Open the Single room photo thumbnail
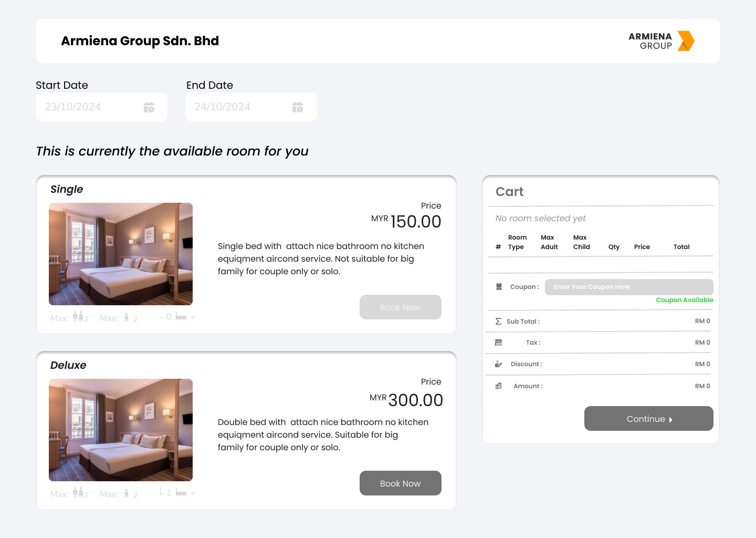The height and width of the screenshot is (538, 756). point(121,254)
